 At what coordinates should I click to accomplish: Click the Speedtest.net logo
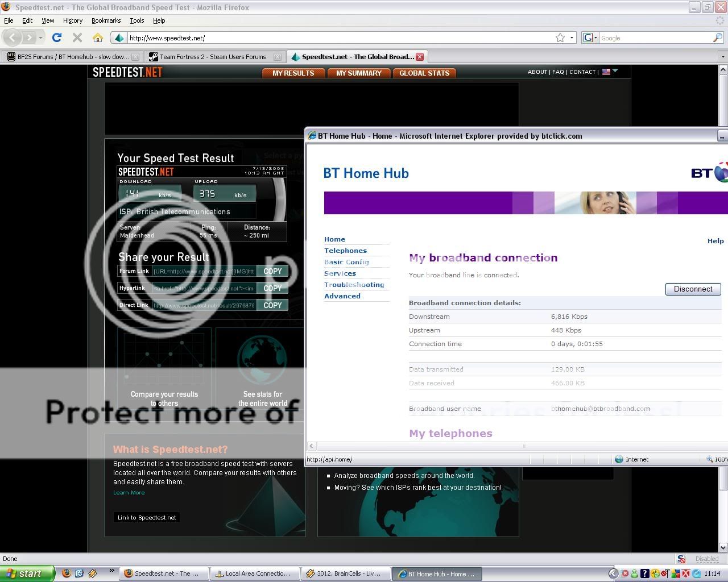[x=127, y=72]
